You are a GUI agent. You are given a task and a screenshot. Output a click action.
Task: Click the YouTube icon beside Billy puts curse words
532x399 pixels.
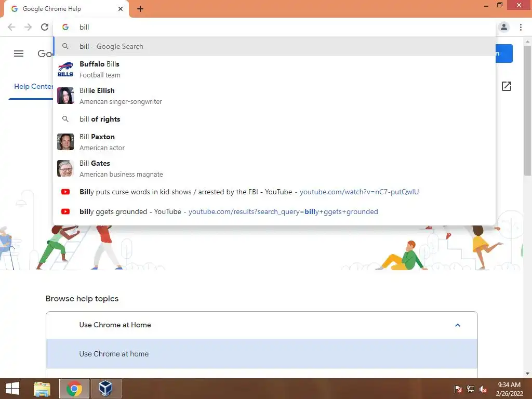pos(65,192)
